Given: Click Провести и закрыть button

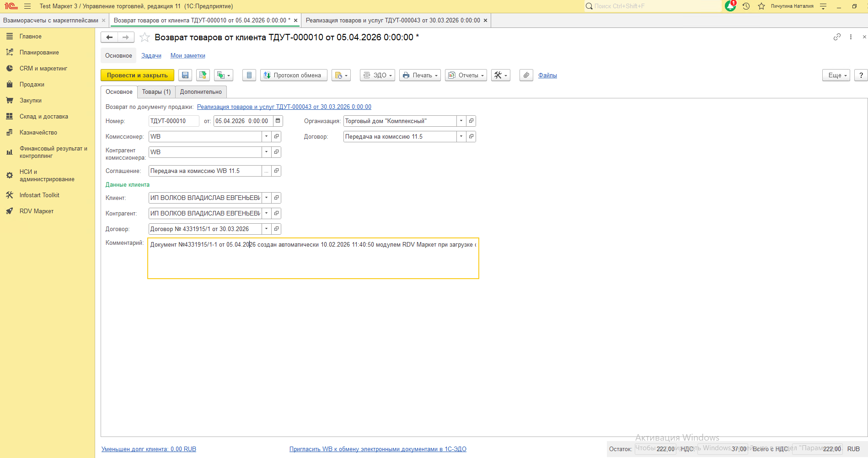Looking at the screenshot, I should click(x=137, y=75).
